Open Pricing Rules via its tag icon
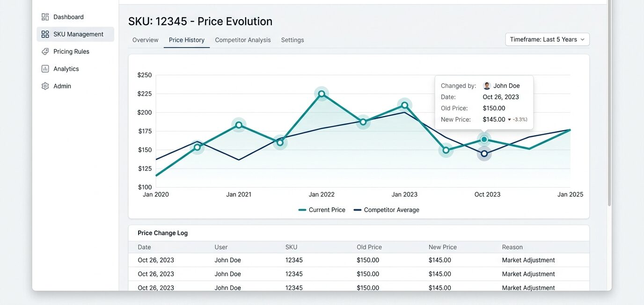This screenshot has width=644, height=305. 45,51
